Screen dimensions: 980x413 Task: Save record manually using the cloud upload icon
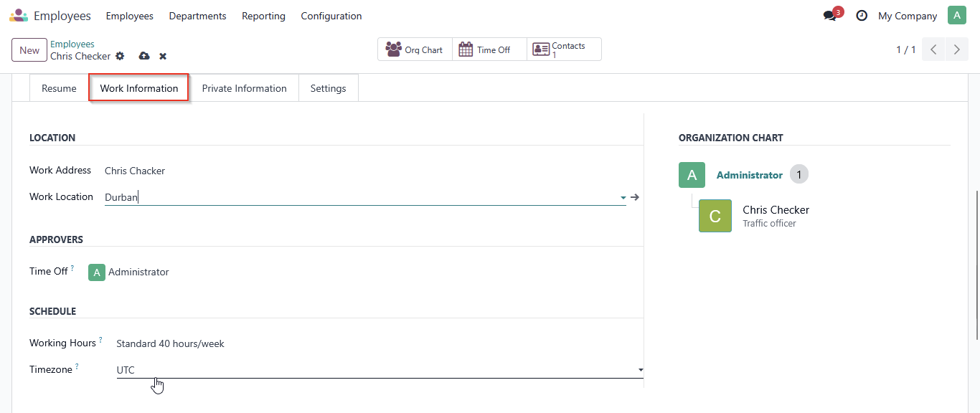tap(144, 56)
